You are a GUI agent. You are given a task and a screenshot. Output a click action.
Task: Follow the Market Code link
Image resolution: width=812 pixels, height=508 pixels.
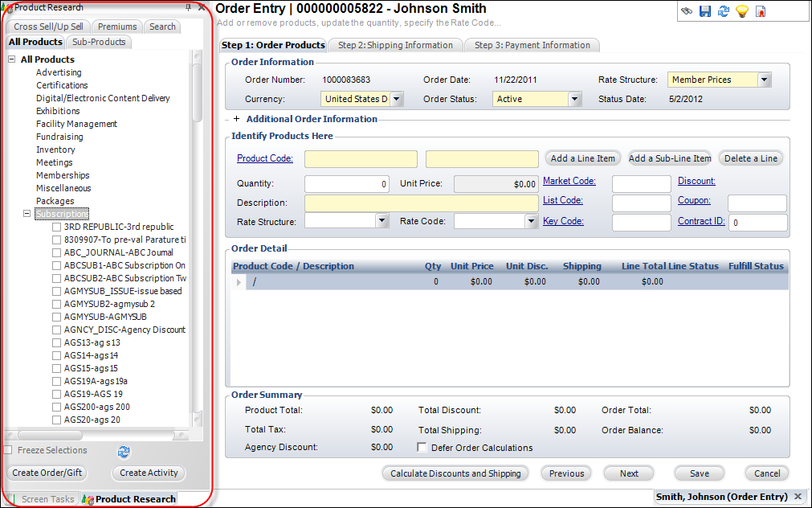[x=569, y=181]
